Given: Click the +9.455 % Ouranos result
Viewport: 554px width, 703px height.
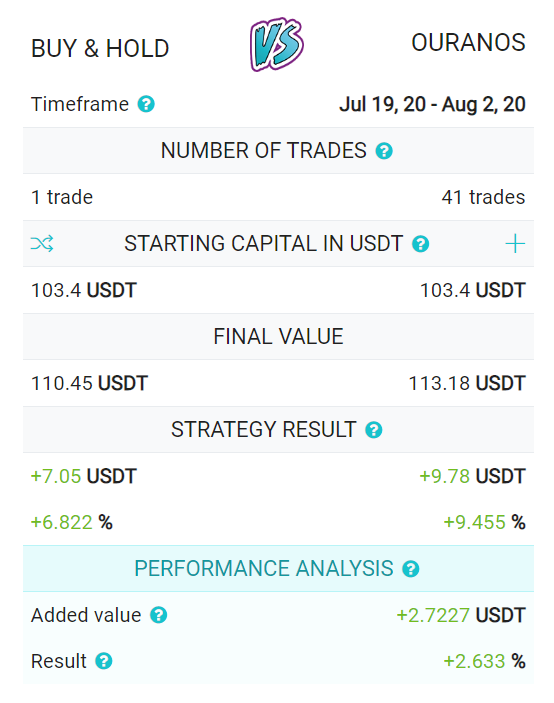Looking at the screenshot, I should [x=484, y=522].
